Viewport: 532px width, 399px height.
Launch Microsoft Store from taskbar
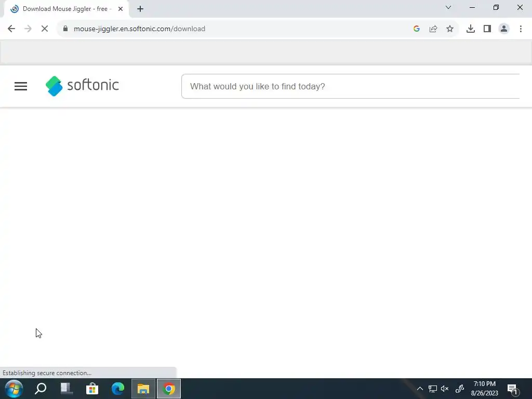click(92, 389)
